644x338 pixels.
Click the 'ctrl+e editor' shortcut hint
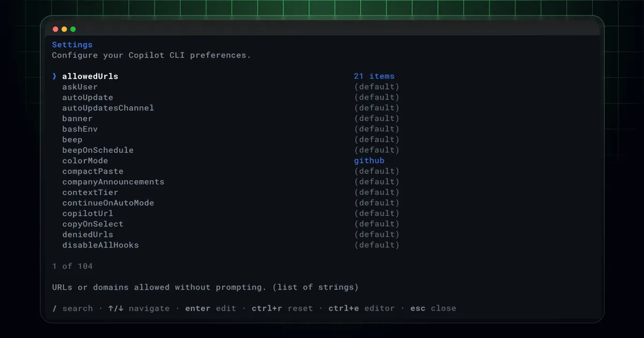[361, 308]
